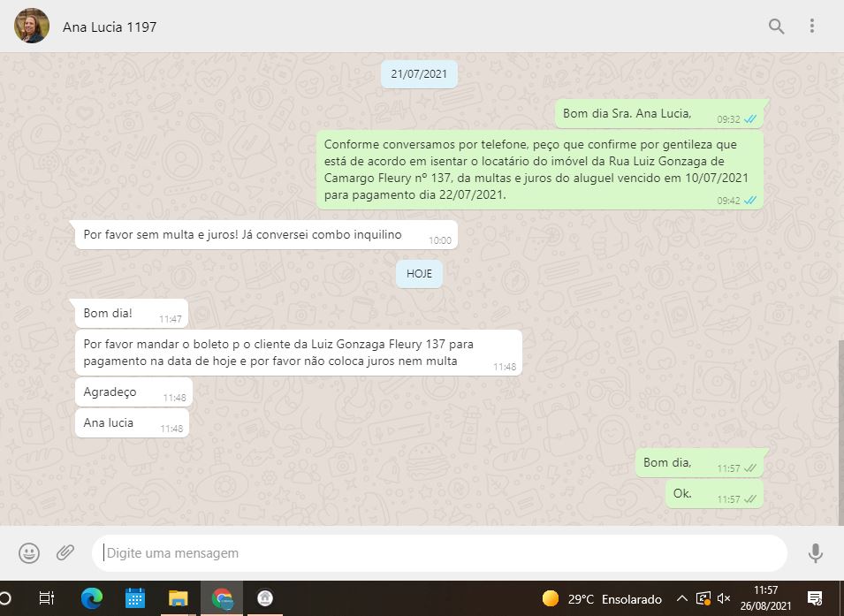Open the three-dot chat menu
The image size is (844, 616).
point(811,27)
